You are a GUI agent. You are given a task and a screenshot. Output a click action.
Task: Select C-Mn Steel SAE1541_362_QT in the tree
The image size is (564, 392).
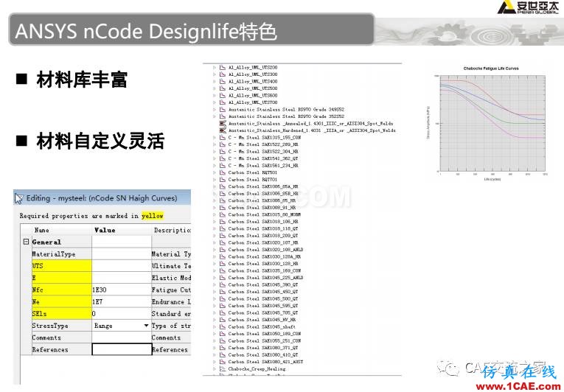(x=263, y=158)
